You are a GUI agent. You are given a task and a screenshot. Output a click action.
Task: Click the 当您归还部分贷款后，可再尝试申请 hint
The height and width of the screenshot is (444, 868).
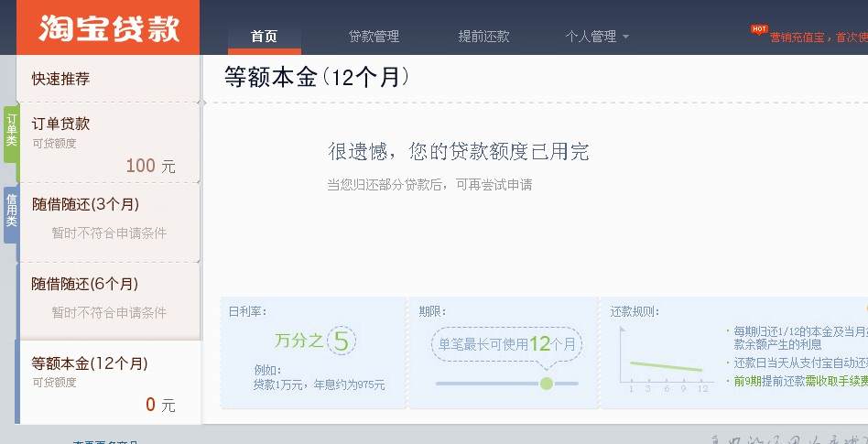coord(429,185)
